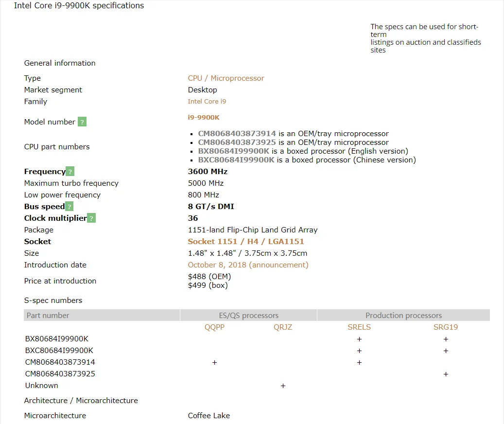The height and width of the screenshot is (424, 504).
Task: Click the General information section heading
Action: pos(60,63)
